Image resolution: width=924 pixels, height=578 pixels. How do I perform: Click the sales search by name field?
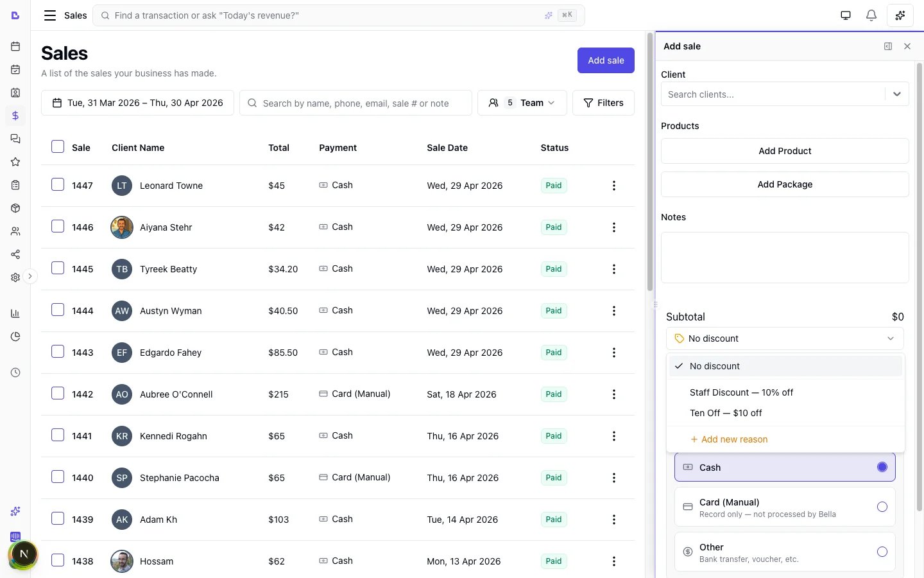(x=355, y=103)
